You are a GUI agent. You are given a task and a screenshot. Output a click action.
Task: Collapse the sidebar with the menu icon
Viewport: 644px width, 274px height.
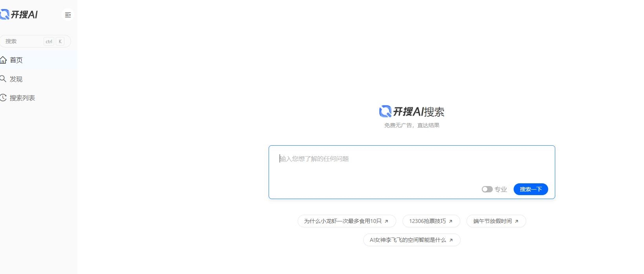coord(68,15)
